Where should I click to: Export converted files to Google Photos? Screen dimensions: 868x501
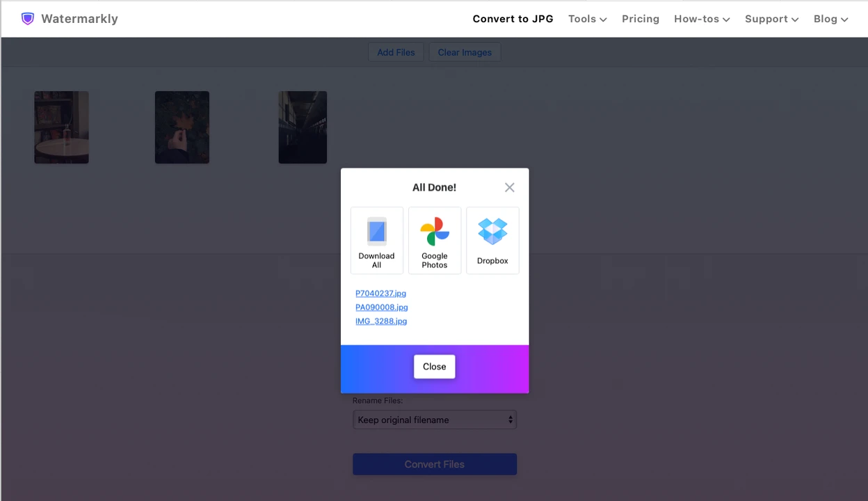click(434, 241)
